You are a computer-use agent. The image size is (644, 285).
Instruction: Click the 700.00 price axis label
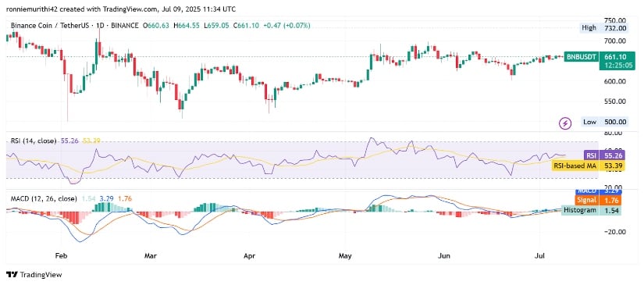[x=615, y=41]
